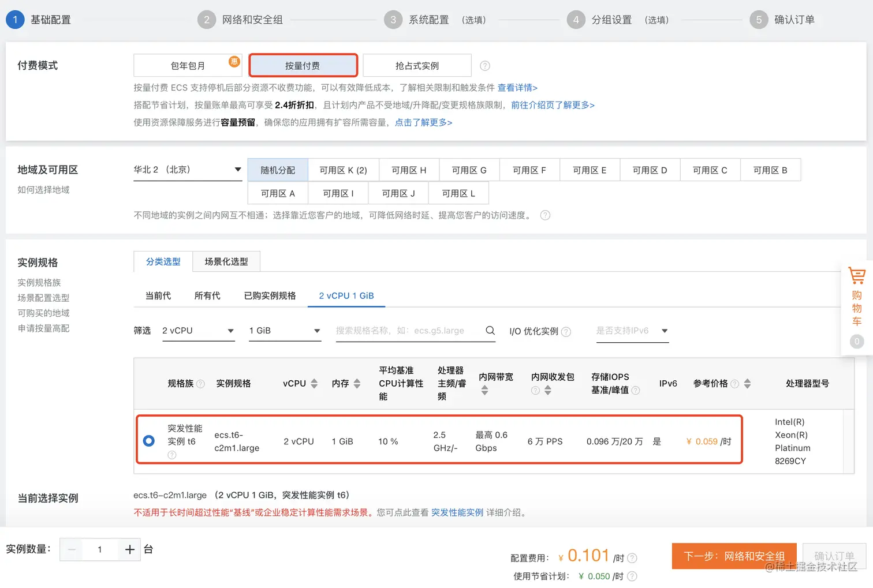Open 当前代 instance tab
873x588 pixels.
click(158, 295)
